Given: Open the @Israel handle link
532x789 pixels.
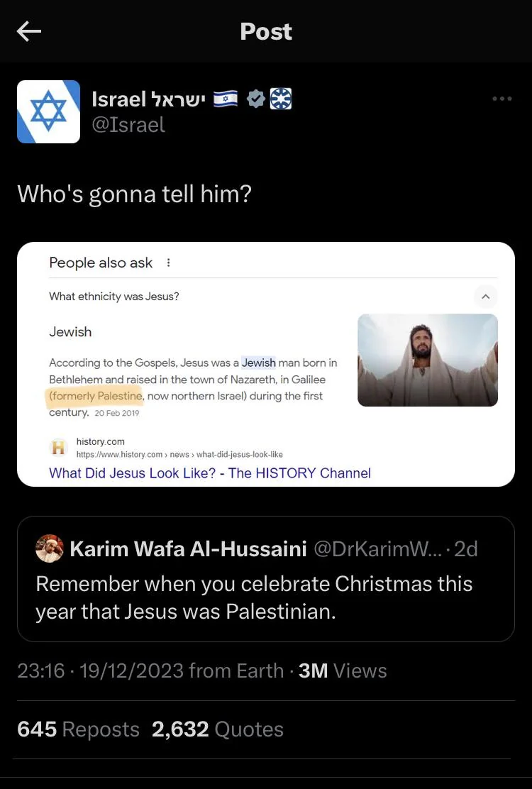Looking at the screenshot, I should pyautogui.click(x=128, y=125).
